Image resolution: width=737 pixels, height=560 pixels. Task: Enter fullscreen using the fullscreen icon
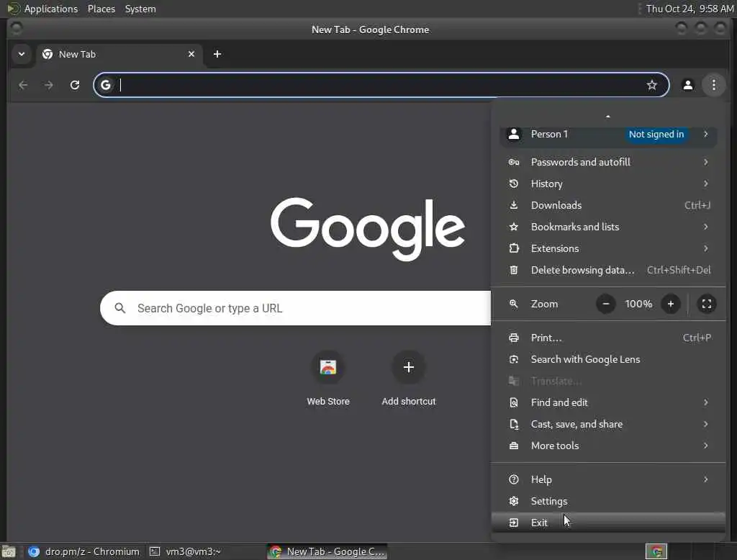click(x=707, y=304)
